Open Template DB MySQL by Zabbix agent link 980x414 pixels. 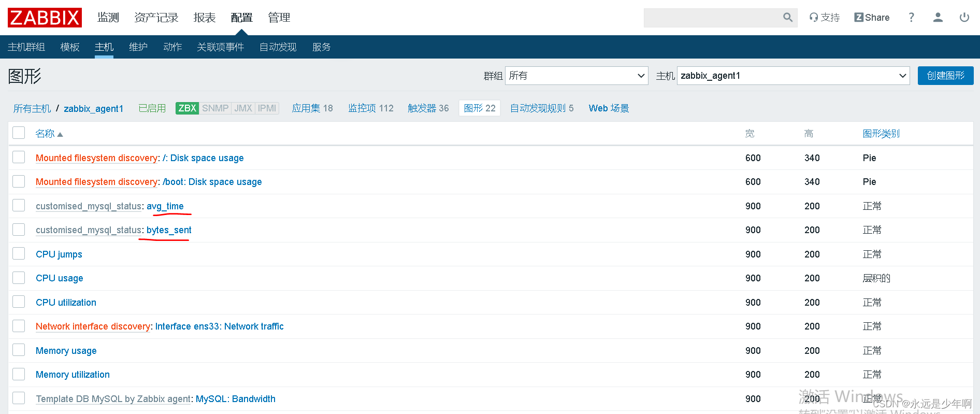click(x=113, y=399)
